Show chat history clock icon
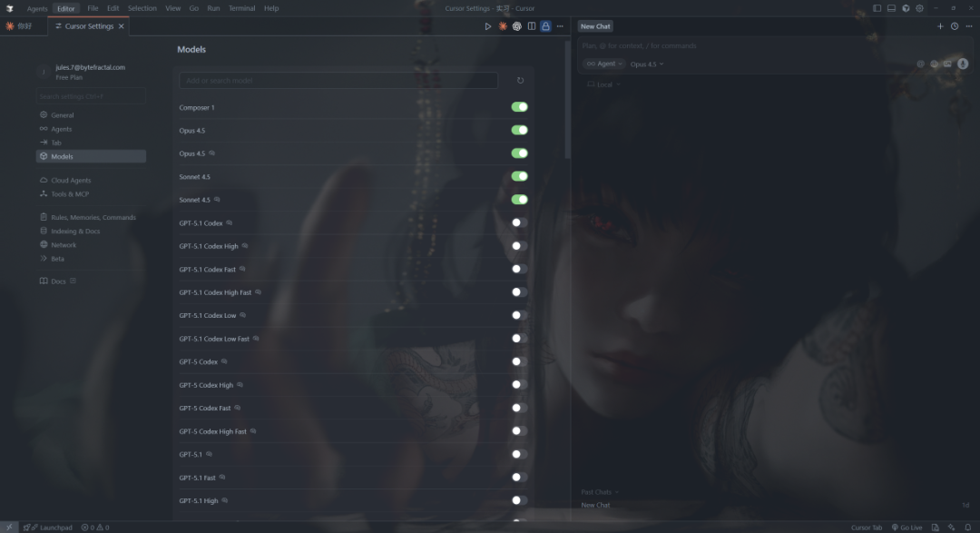 (x=955, y=26)
